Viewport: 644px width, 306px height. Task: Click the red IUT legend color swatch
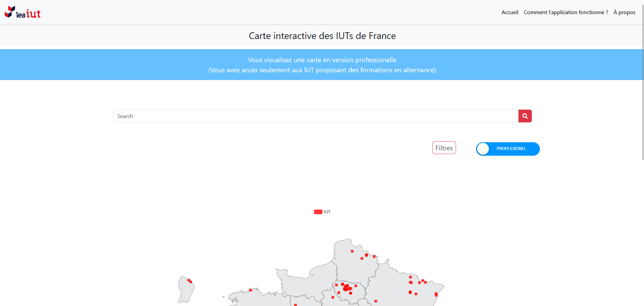coord(318,212)
